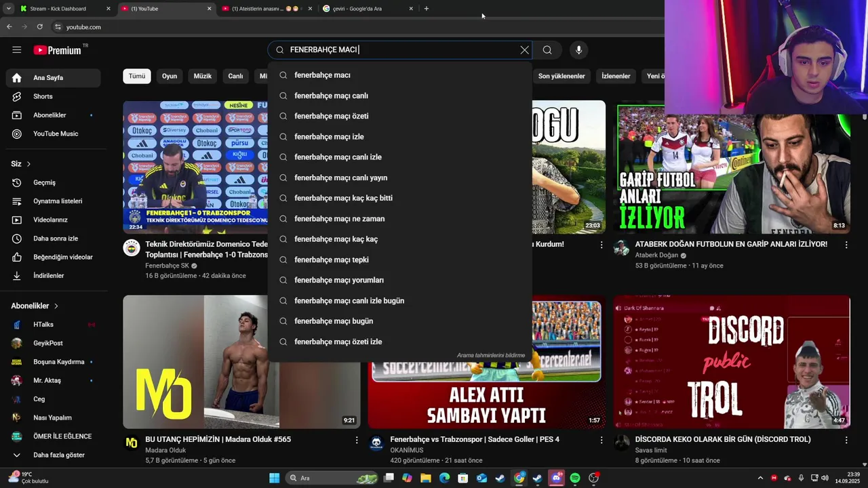Select the Oyun filter chip
Screen dimensions: 868x488
click(x=170, y=76)
